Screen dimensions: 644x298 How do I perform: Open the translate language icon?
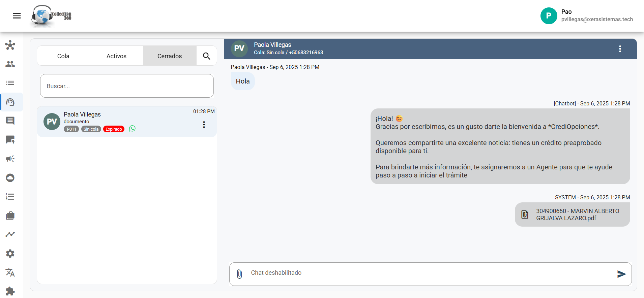point(10,272)
